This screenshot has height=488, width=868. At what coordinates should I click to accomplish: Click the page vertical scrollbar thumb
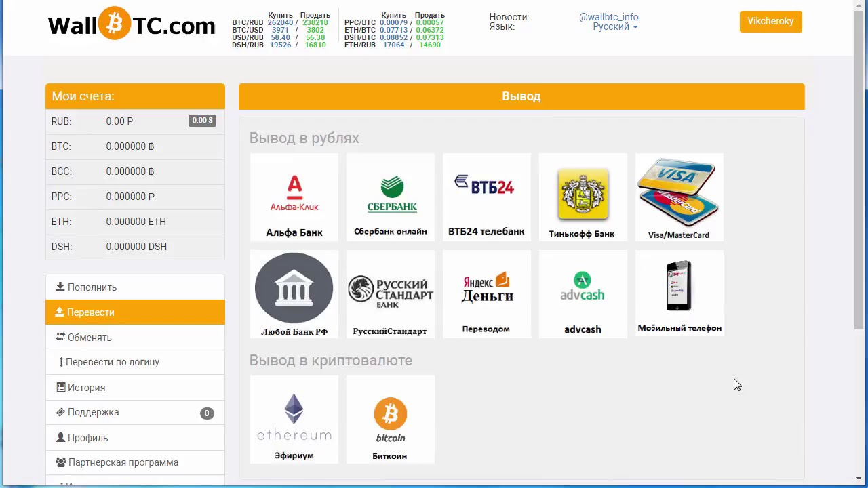pyautogui.click(x=859, y=171)
